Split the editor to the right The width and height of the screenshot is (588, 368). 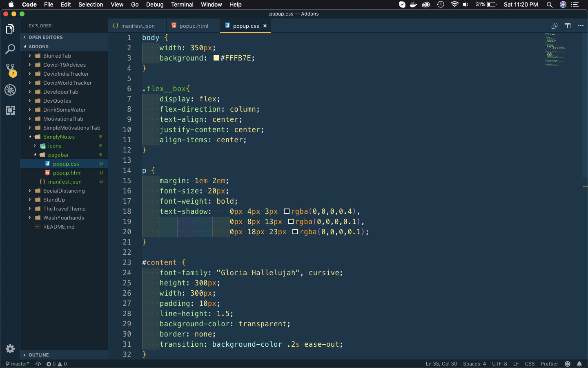pos(568,26)
